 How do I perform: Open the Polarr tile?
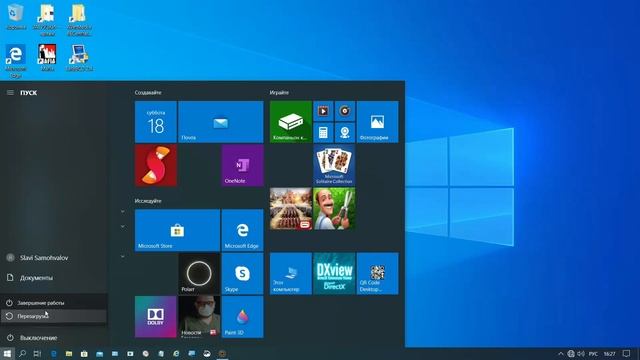(199, 273)
